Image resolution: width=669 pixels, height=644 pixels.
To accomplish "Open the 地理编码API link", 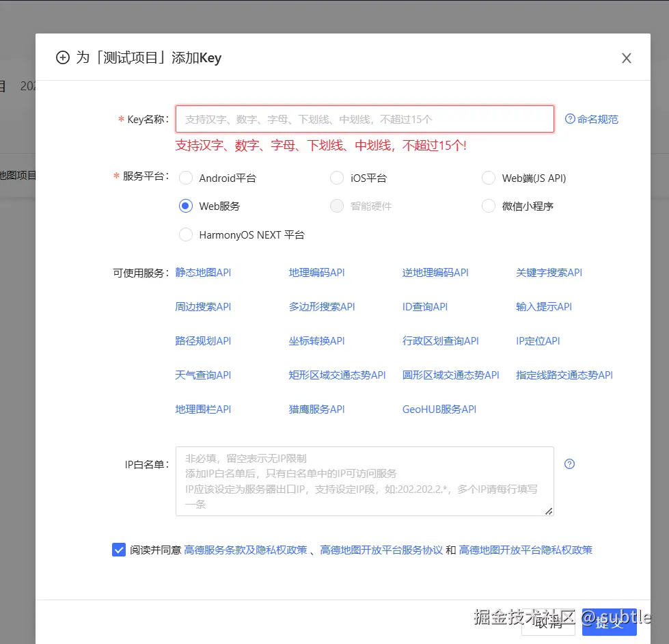I will (316, 273).
